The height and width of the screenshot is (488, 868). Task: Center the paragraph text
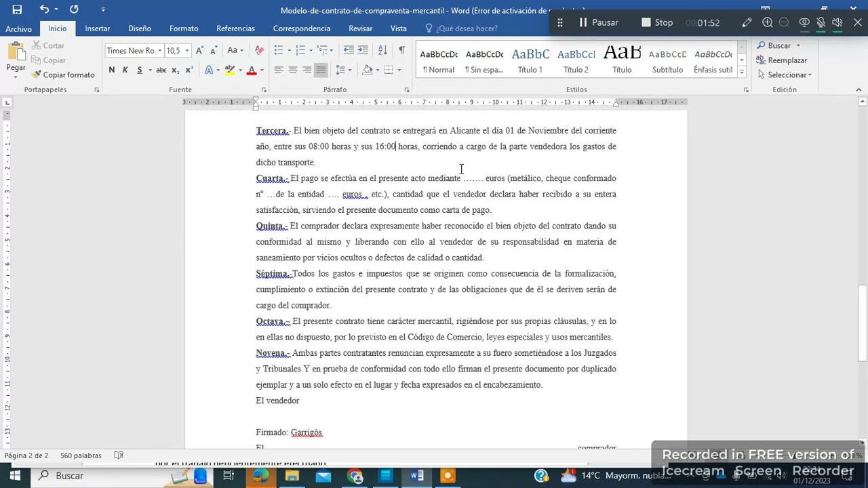[x=293, y=70]
